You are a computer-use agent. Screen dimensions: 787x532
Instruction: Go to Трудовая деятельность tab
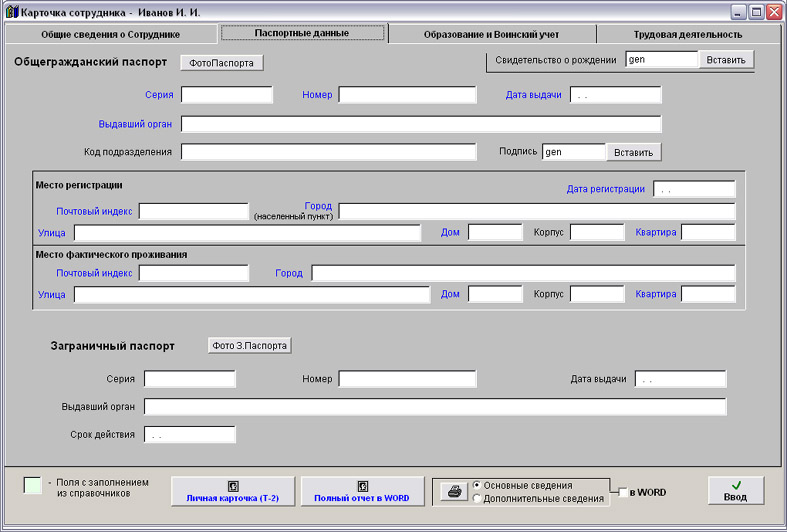tap(687, 34)
